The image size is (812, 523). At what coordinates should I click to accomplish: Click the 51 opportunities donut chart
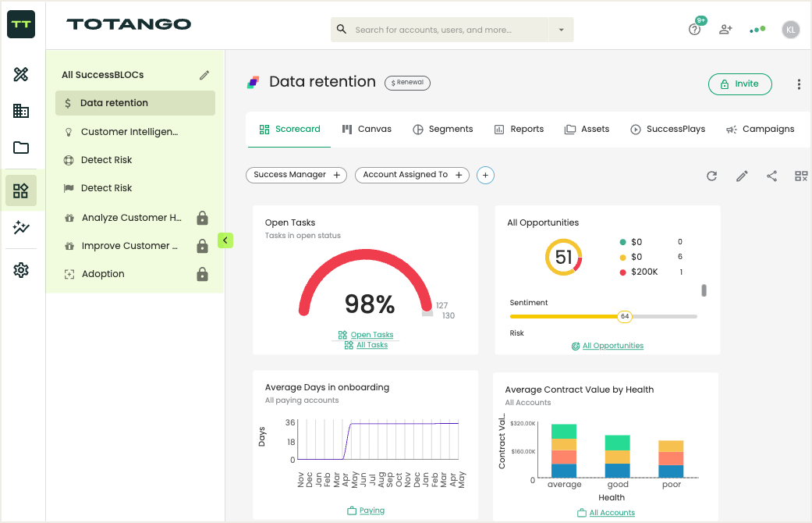pyautogui.click(x=563, y=257)
